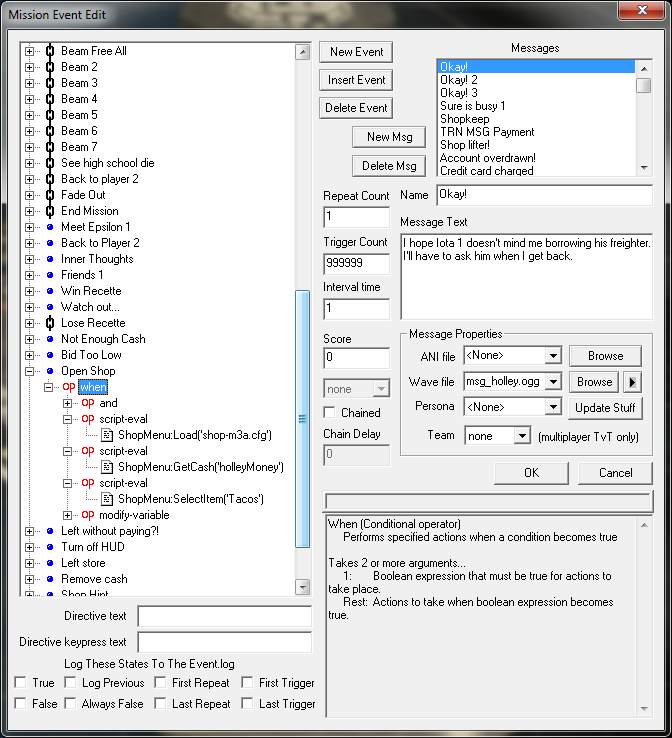Select the 'Okay! 2' message
Image resolution: width=672 pixels, height=738 pixels.
[x=459, y=80]
